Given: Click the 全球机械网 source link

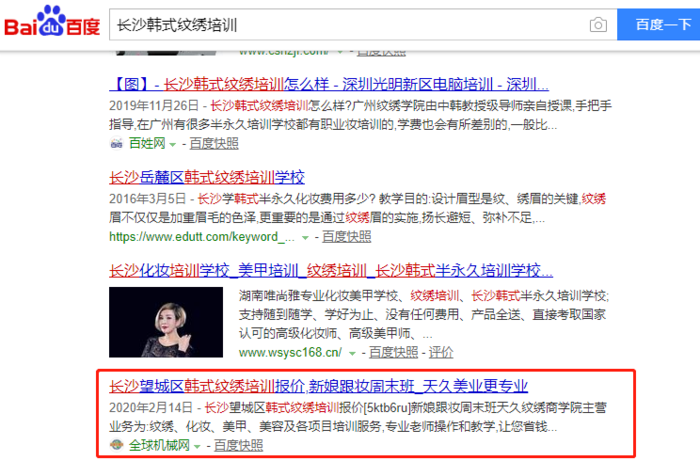Looking at the screenshot, I should tap(159, 445).
